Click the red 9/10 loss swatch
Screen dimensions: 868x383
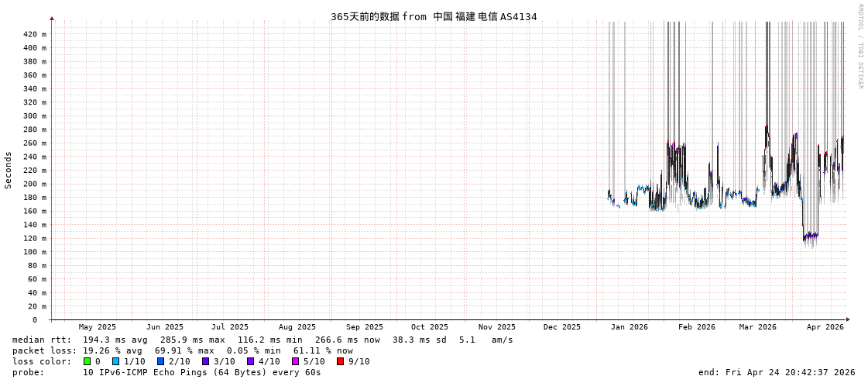(x=341, y=361)
